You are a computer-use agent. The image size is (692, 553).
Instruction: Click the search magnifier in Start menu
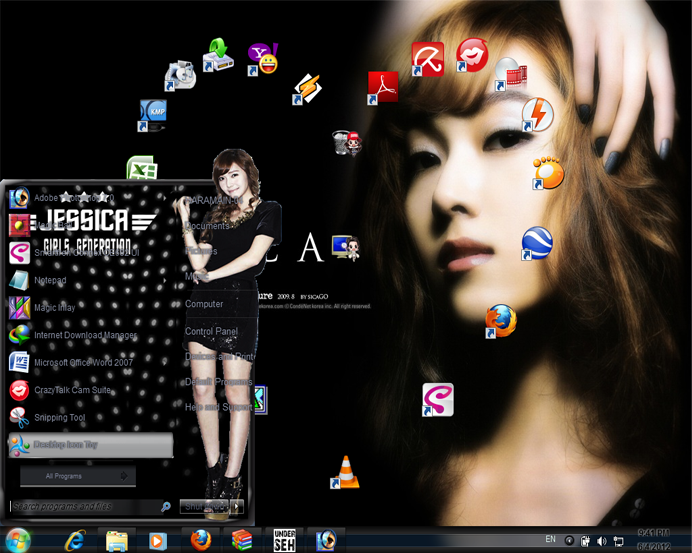click(166, 506)
